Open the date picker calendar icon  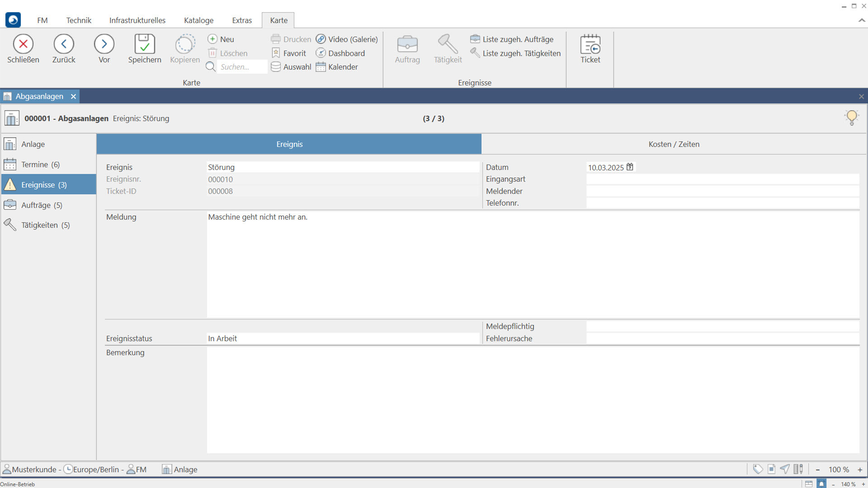coord(630,167)
